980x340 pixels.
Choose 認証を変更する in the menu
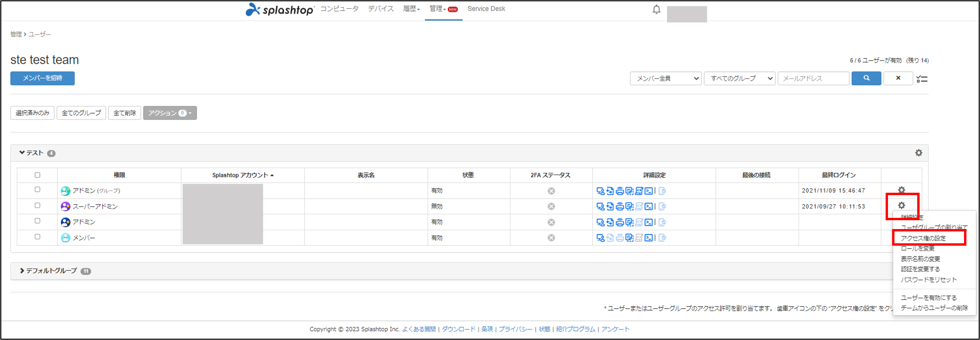pos(920,269)
